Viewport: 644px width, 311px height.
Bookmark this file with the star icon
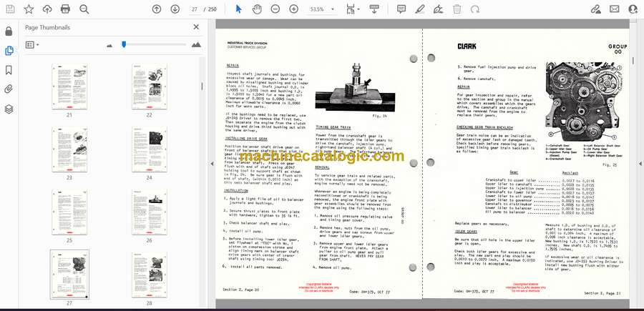29,9
